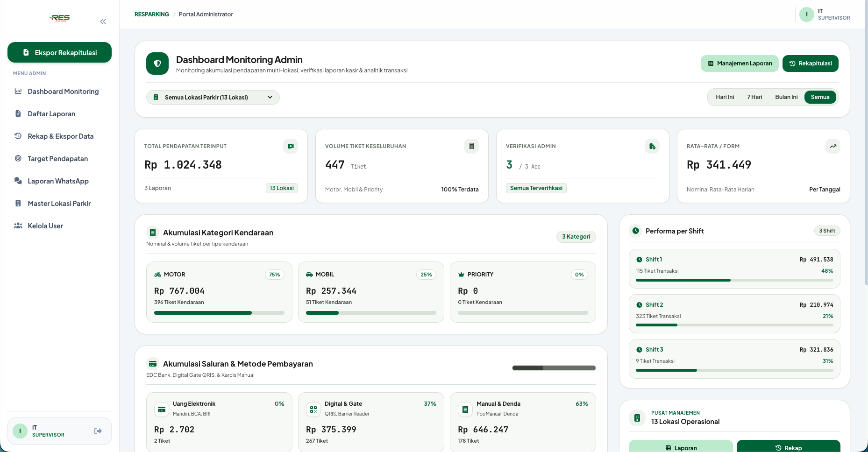
Task: Click the user avatar in the top right
Action: coord(807,14)
